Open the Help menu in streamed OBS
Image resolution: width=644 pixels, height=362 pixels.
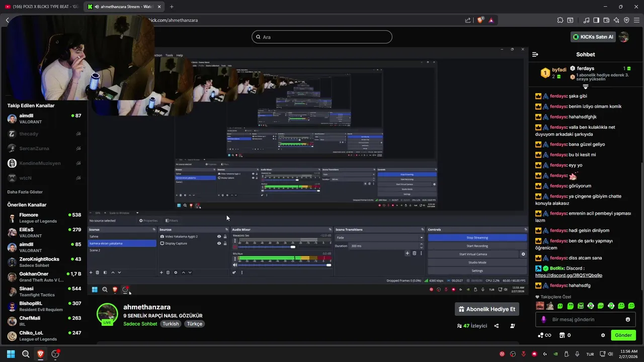(180, 55)
